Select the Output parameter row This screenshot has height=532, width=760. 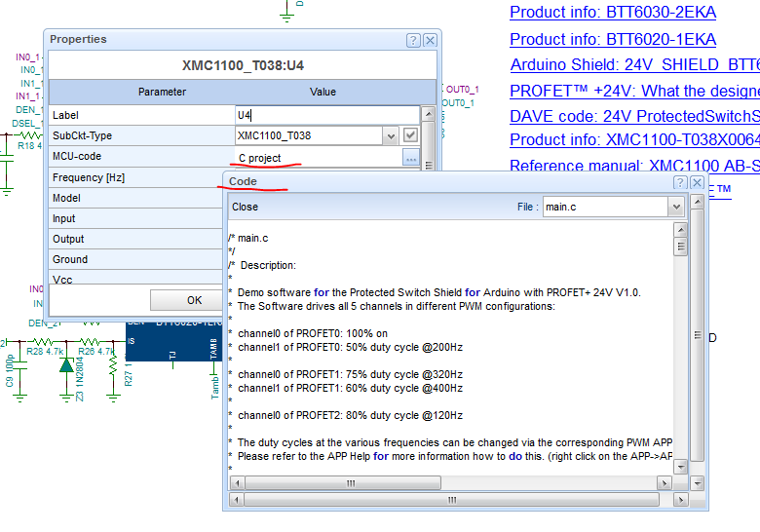(x=135, y=239)
